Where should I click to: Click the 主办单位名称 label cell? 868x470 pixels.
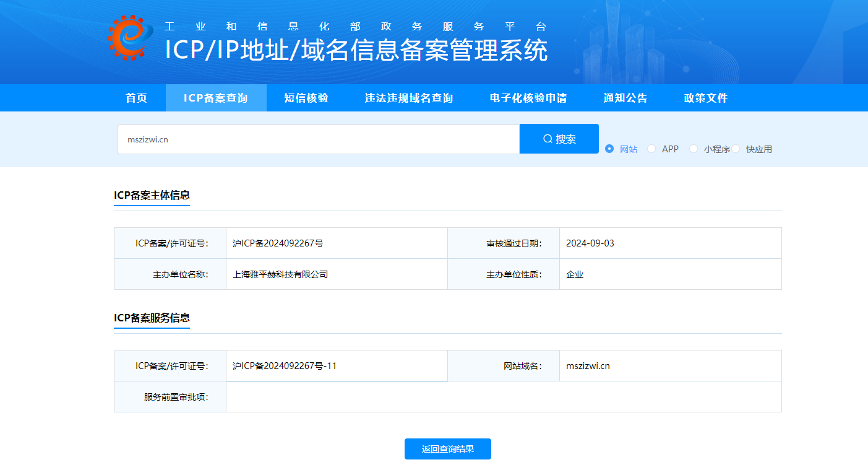point(170,274)
